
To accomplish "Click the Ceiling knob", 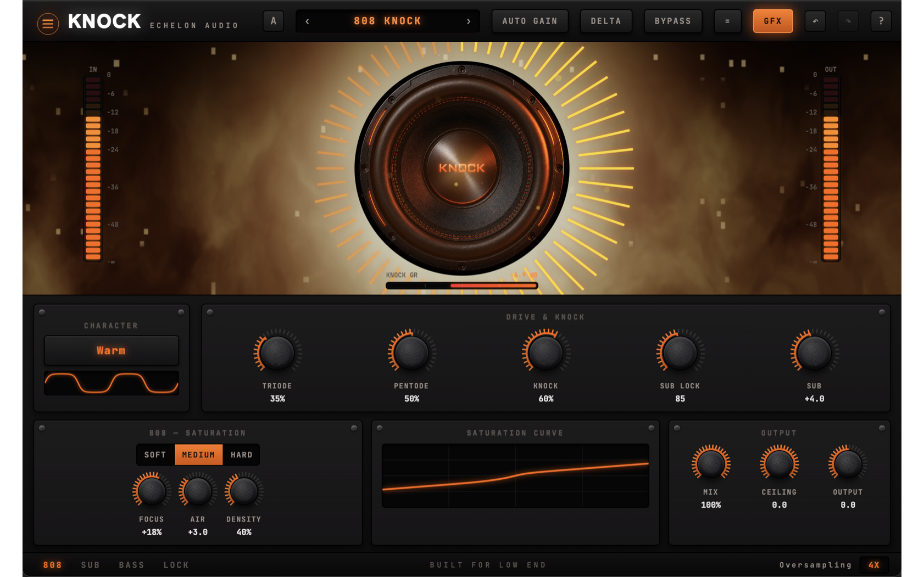I will (x=779, y=464).
